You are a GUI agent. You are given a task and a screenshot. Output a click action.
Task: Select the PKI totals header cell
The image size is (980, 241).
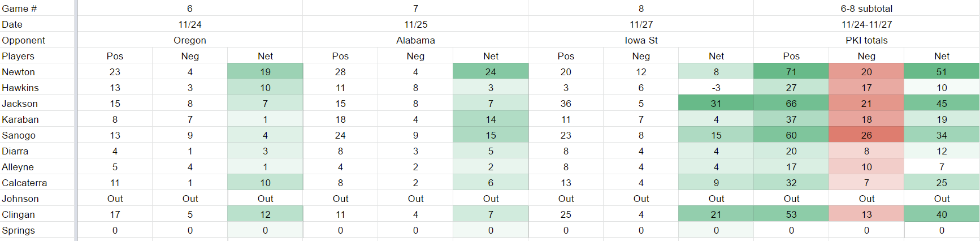[x=866, y=40]
